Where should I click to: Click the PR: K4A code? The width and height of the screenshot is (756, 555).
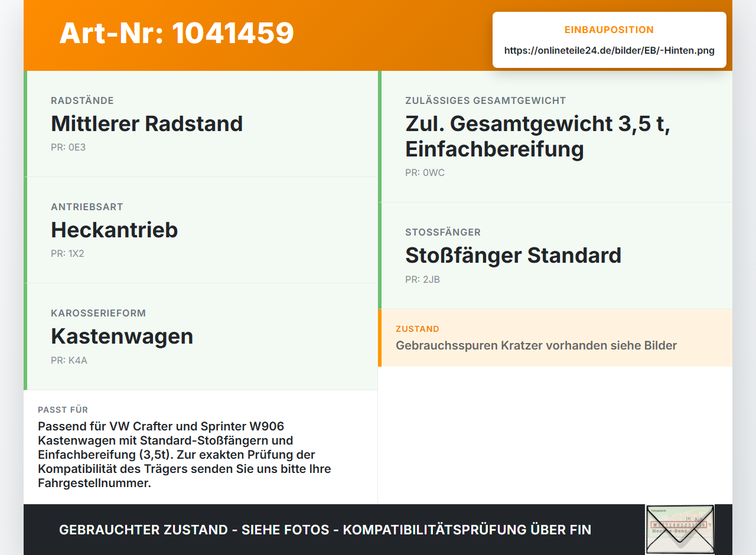click(69, 360)
